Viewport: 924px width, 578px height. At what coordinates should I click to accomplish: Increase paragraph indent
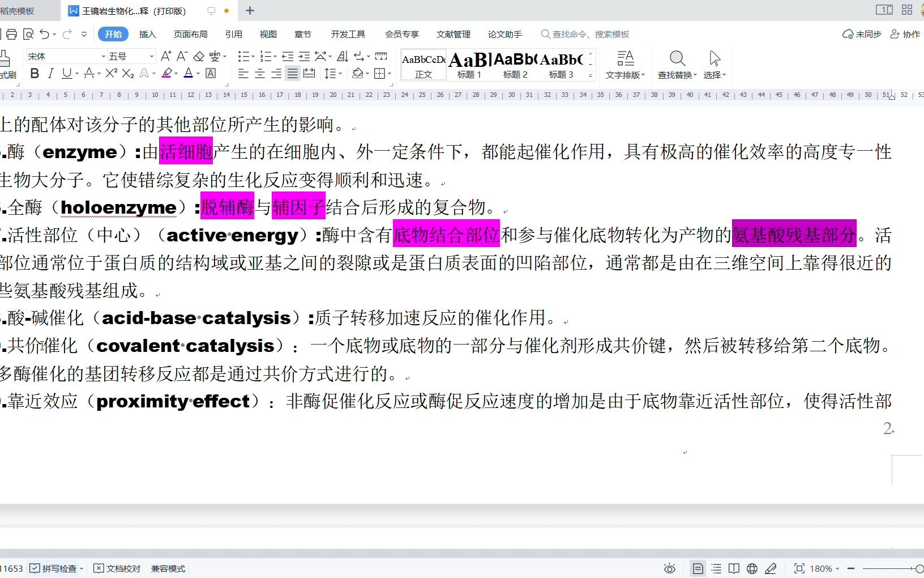pyautogui.click(x=304, y=56)
